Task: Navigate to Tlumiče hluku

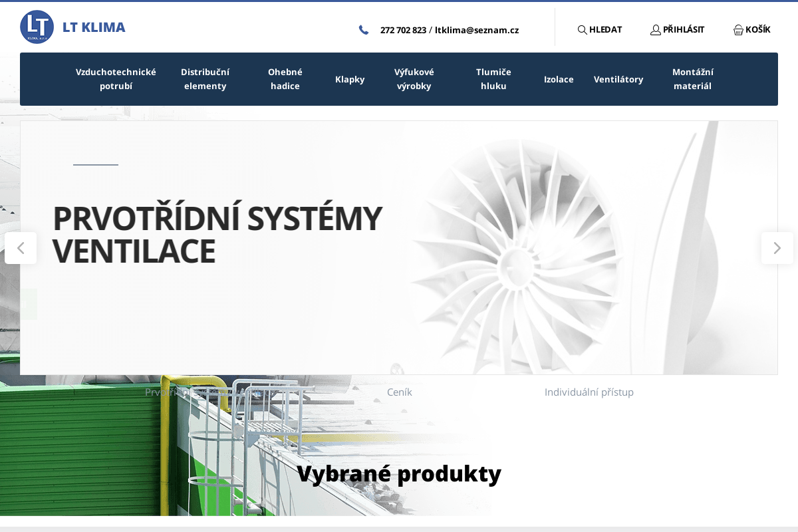Action: (x=493, y=79)
